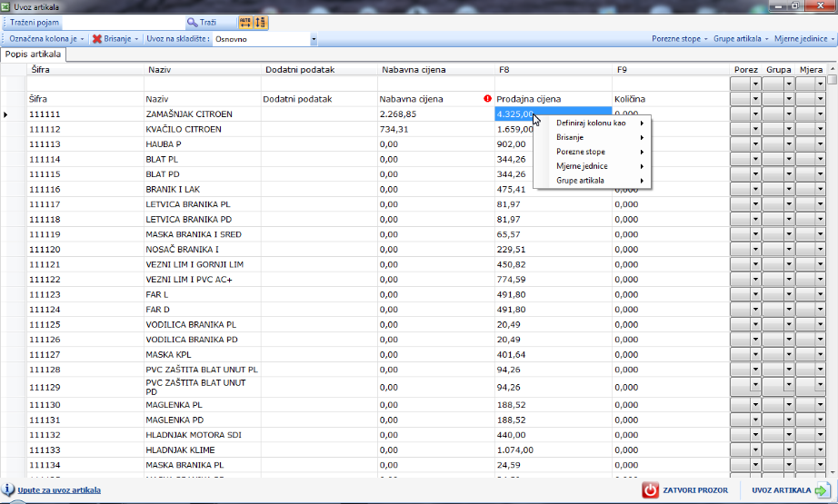Click the vertical scrollbar down arrow
The width and height of the screenshot is (838, 504).
click(x=833, y=472)
